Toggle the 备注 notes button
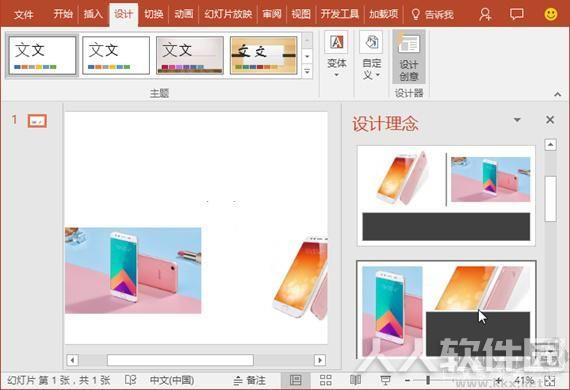The image size is (570, 390). click(x=249, y=381)
